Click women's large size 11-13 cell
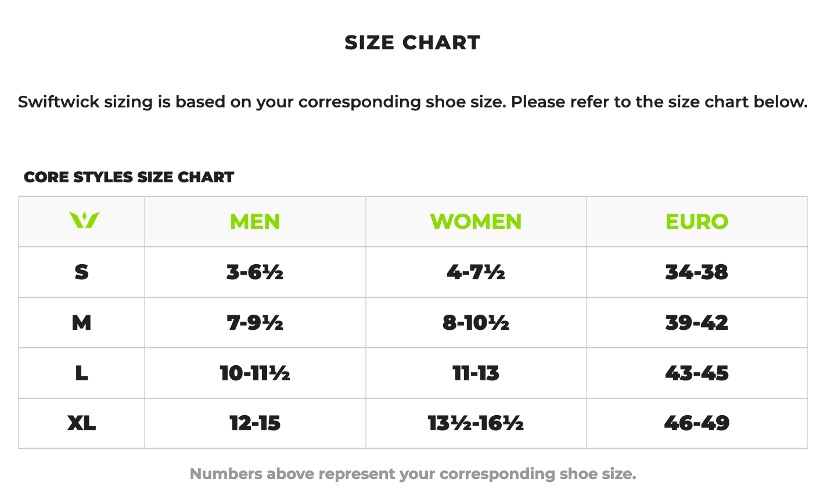Viewport: 827px width, 504px height. coord(476,373)
